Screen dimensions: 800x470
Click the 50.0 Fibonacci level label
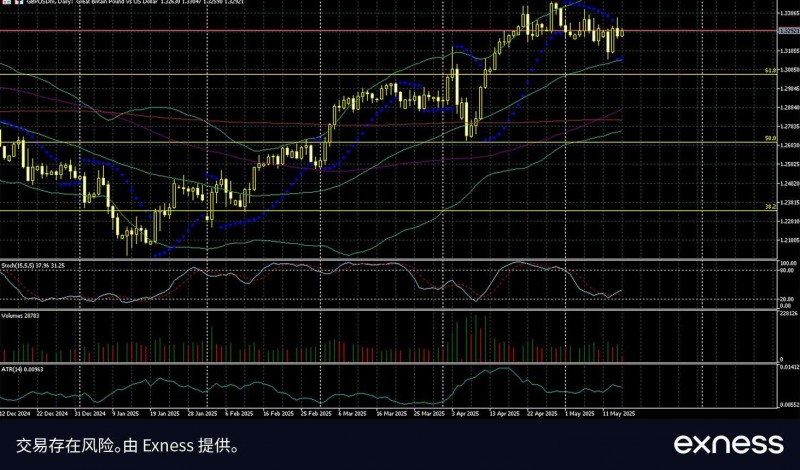click(x=771, y=138)
